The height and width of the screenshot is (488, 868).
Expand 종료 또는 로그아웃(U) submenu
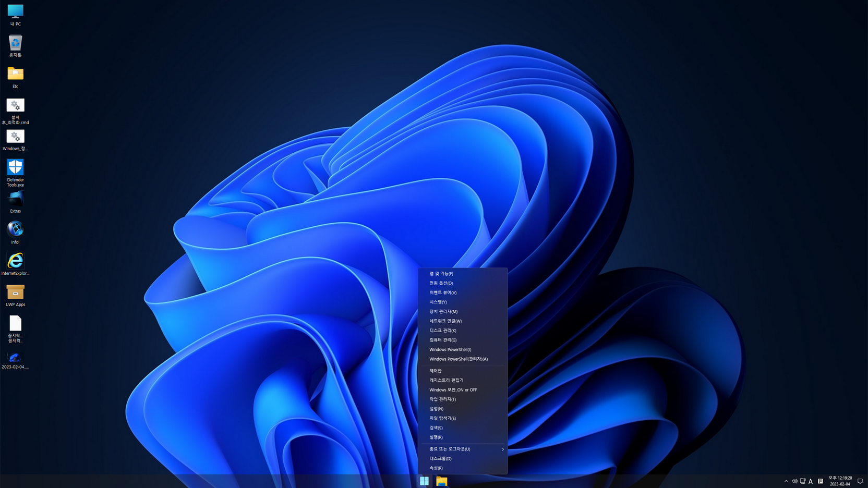(463, 449)
